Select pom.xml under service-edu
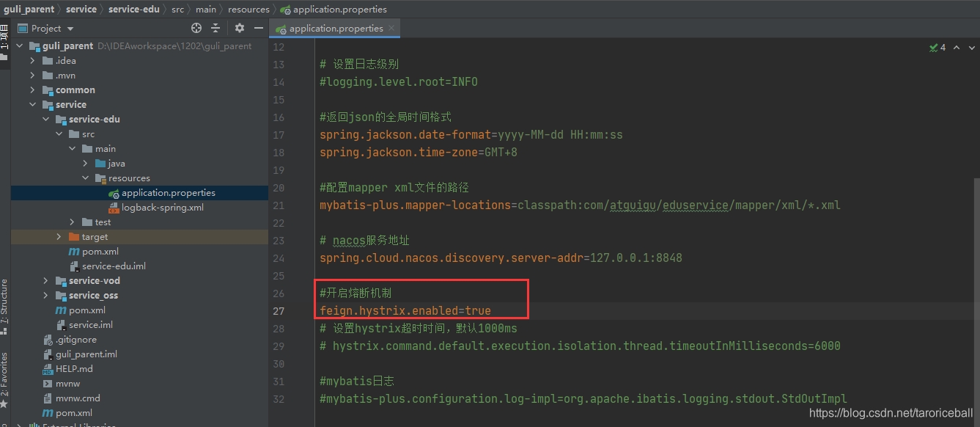 pyautogui.click(x=100, y=251)
